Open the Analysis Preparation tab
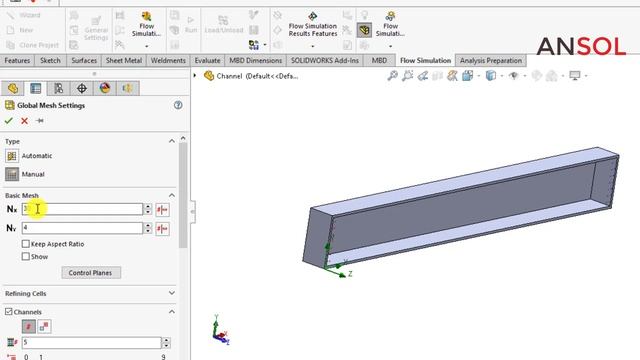This screenshot has width=640, height=360. (x=491, y=60)
